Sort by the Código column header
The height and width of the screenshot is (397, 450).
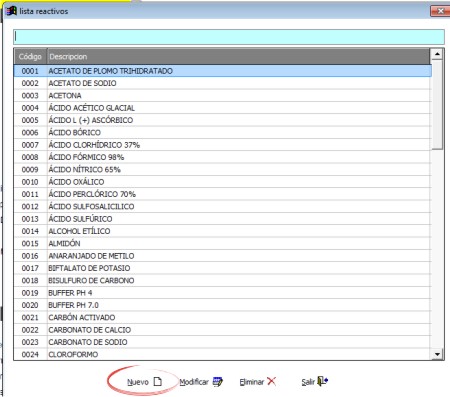30,57
